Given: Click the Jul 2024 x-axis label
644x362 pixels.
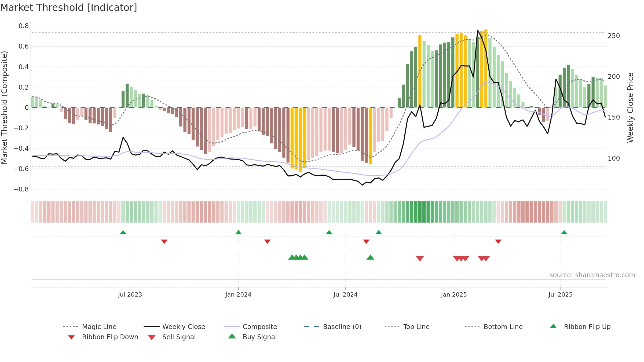Looking at the screenshot, I should (x=346, y=295).
